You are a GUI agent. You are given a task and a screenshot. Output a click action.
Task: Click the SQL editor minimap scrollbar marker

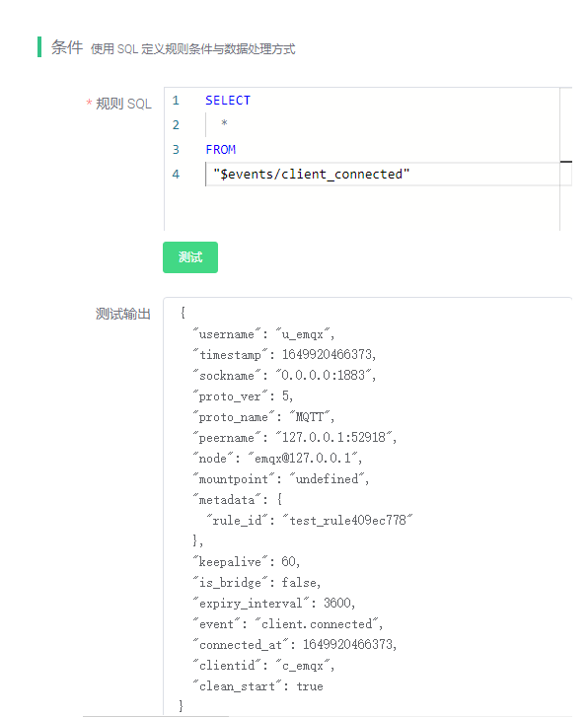point(566,162)
